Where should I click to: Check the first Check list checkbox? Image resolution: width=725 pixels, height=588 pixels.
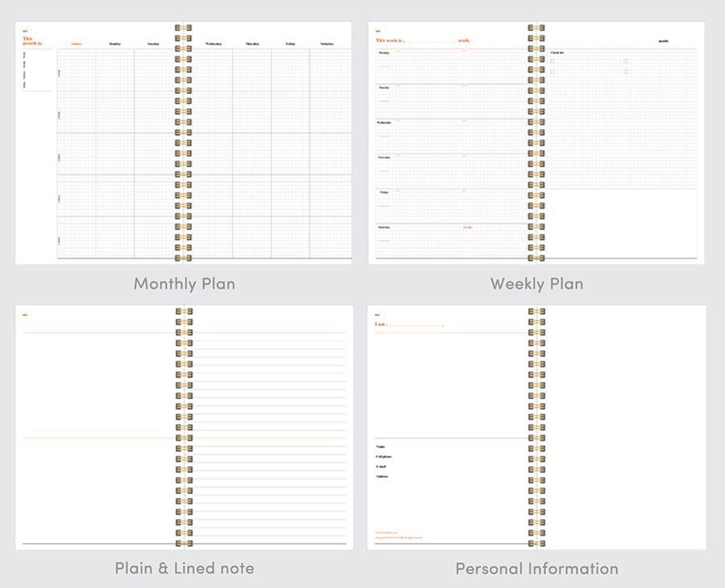tap(552, 61)
